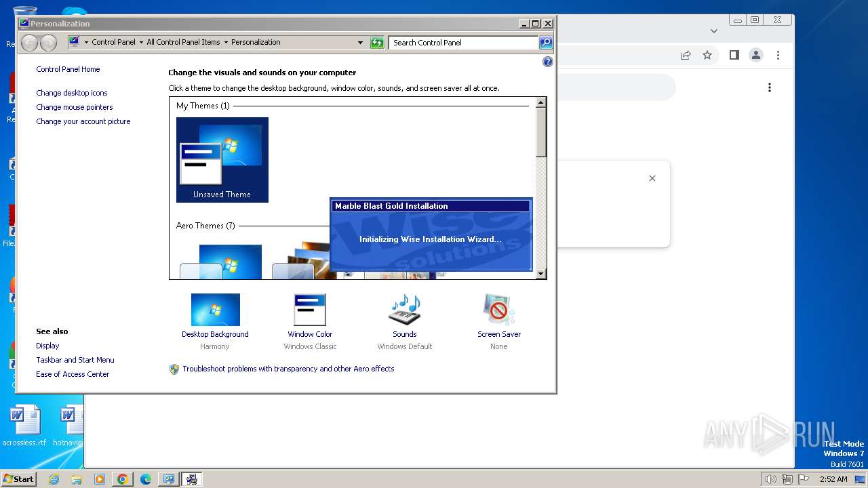This screenshot has width=868, height=488.
Task: Click Show Desktop button at taskbar end
Action: [861, 479]
